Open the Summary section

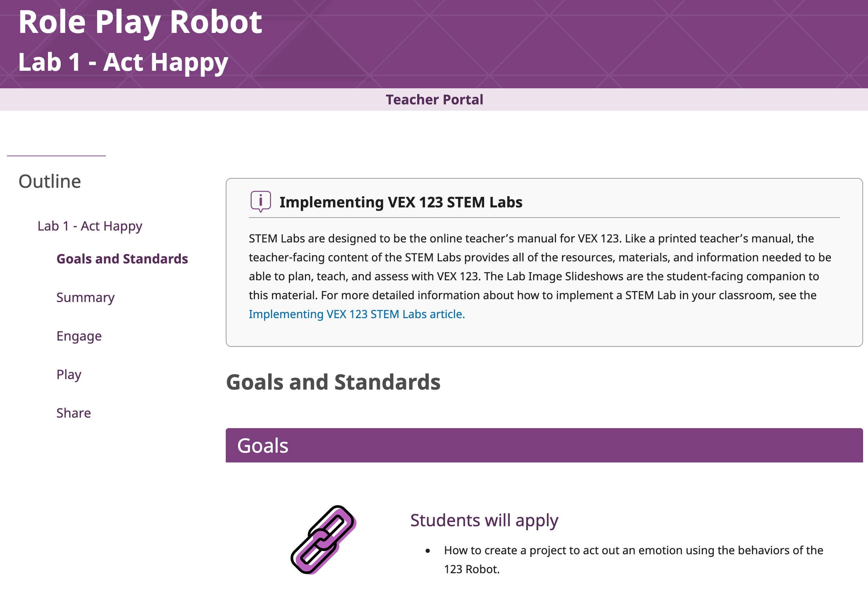pos(85,297)
